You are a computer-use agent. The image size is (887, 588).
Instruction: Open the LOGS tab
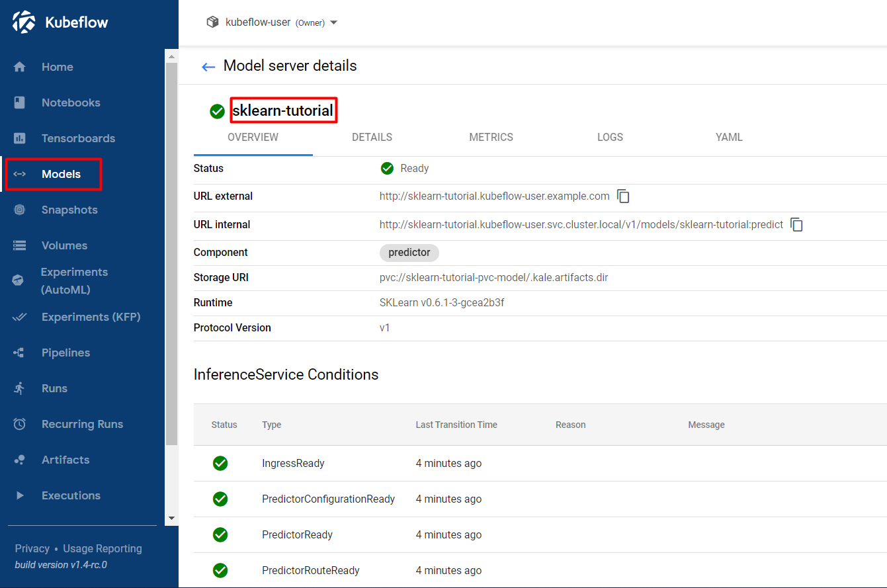[610, 138]
